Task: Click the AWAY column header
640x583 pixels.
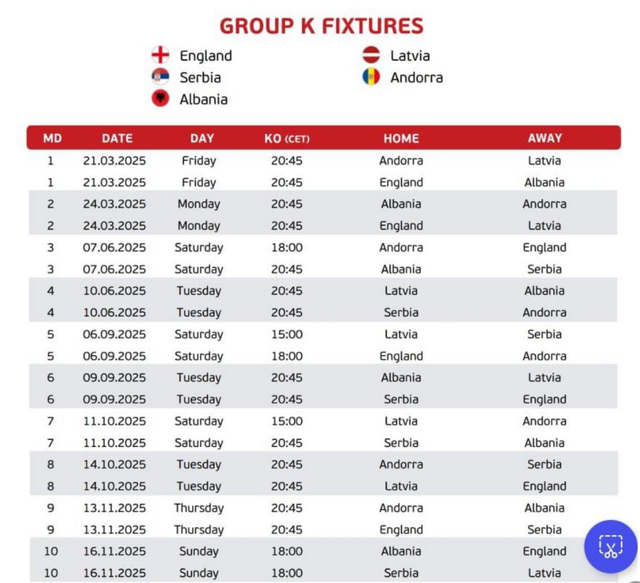Action: [x=544, y=138]
